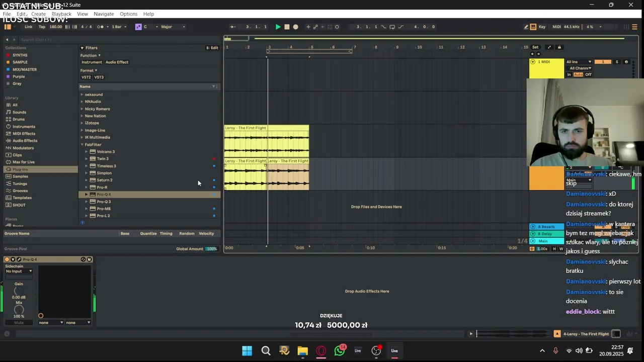Open the File menu
Viewport: 644px width, 362px height.
tap(7, 14)
